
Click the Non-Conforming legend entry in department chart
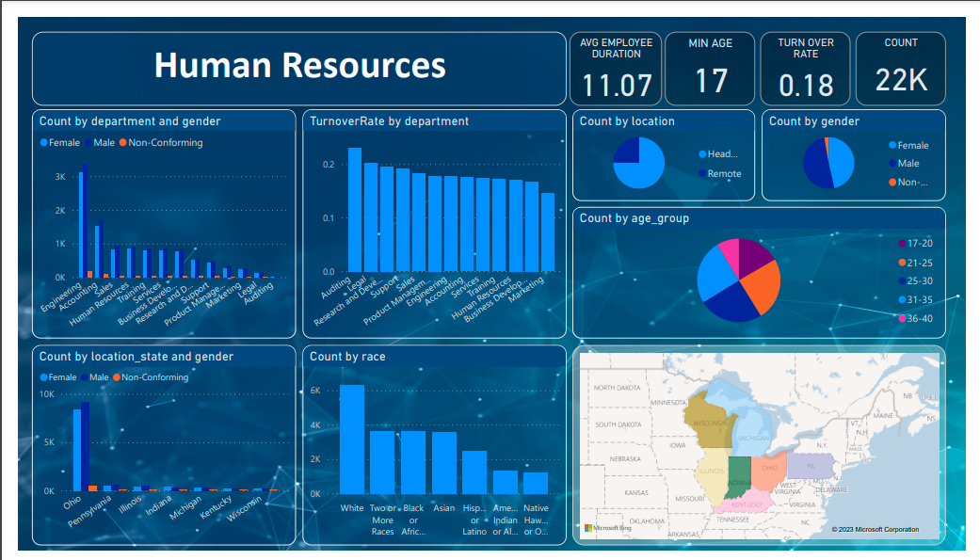tap(161, 142)
